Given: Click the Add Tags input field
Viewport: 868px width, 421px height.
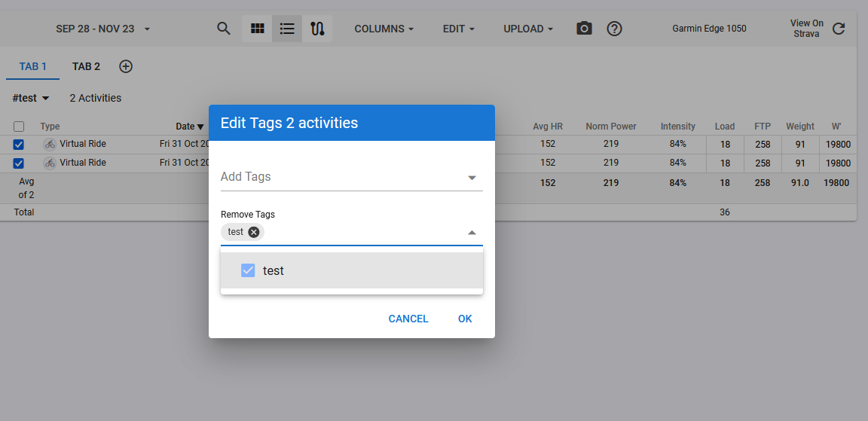Looking at the screenshot, I should (x=352, y=177).
